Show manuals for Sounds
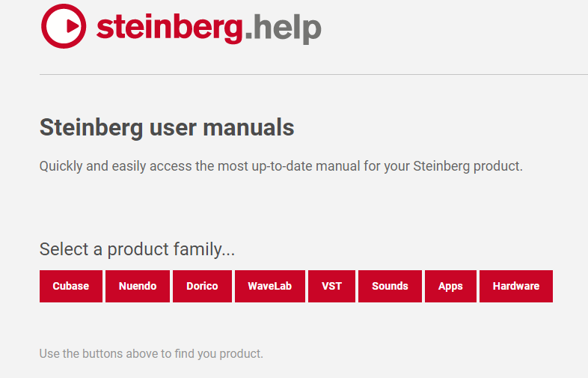 [390, 286]
